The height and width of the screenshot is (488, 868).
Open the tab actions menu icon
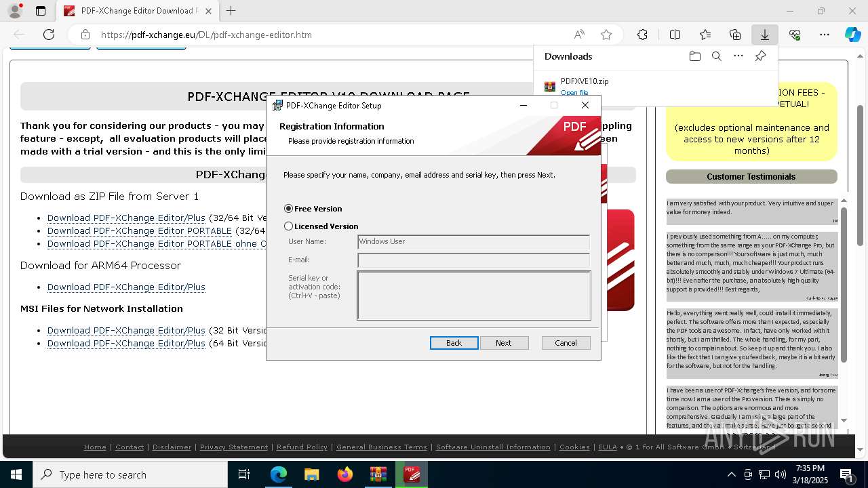41,11
